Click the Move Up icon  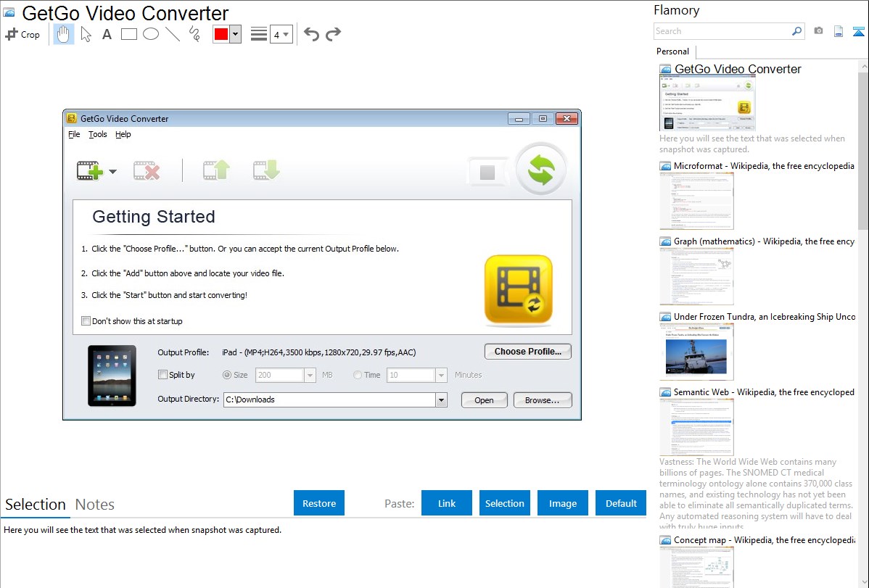(216, 170)
